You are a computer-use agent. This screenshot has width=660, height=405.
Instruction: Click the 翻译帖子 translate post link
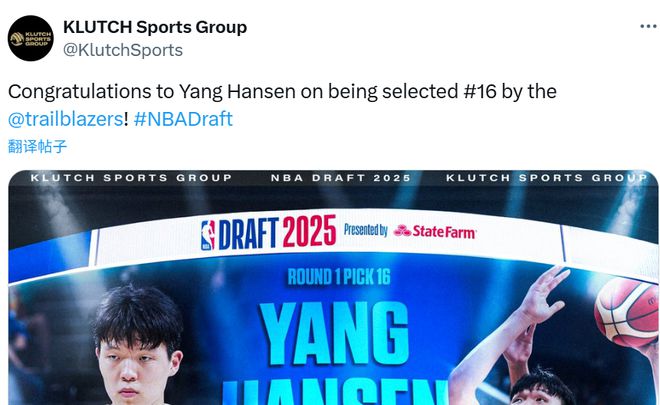coord(37,147)
